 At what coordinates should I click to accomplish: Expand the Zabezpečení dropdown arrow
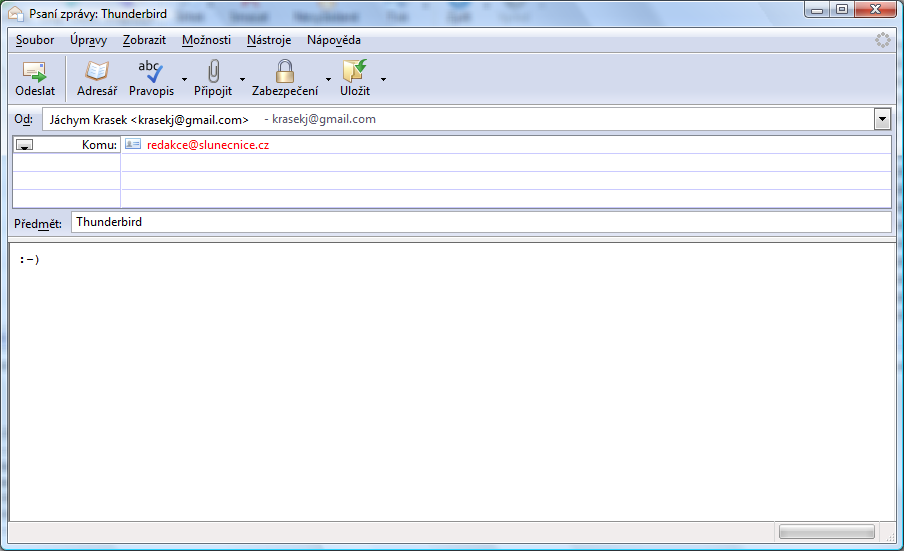328,80
